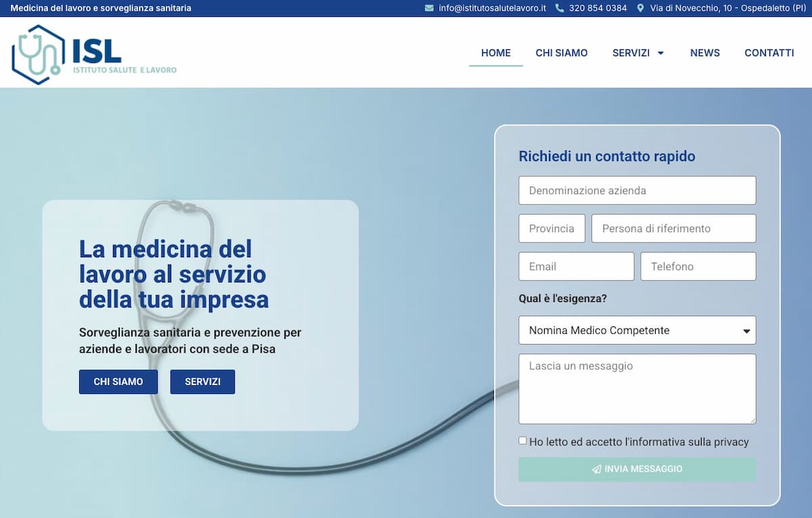Click the 'Istituto Salute e Lavoro' logo text
812x518 pixels.
tap(125, 70)
